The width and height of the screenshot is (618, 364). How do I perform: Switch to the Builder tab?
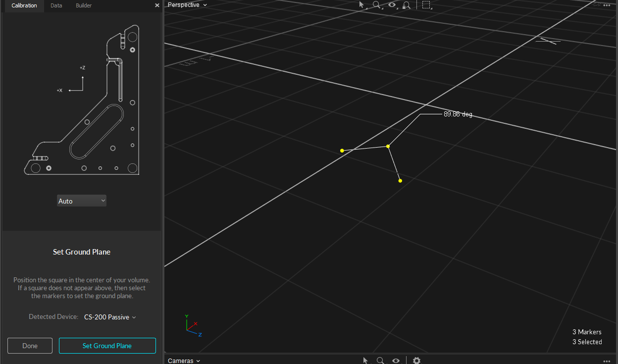84,5
